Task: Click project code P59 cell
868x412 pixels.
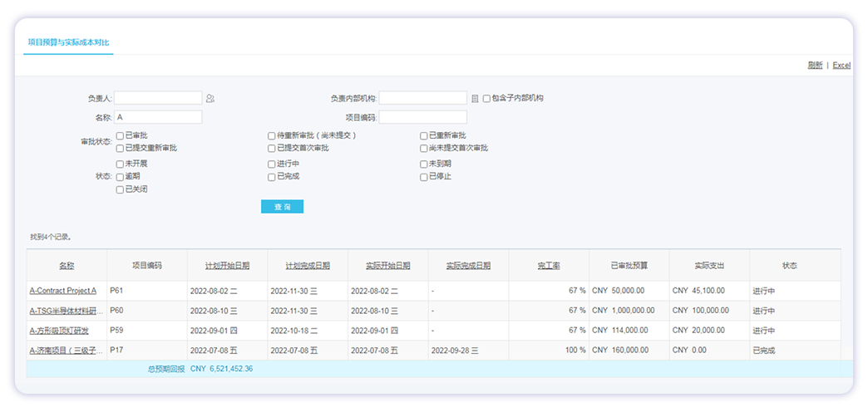Action: click(146, 331)
